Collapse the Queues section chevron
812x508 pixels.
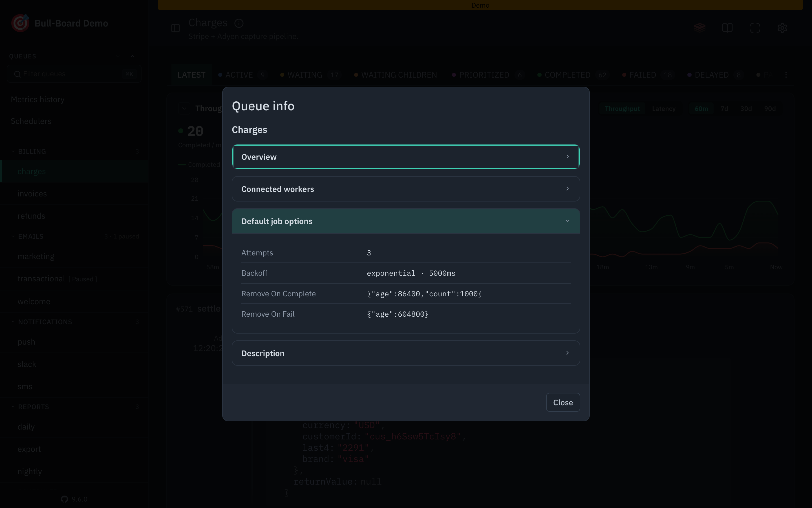(x=133, y=56)
